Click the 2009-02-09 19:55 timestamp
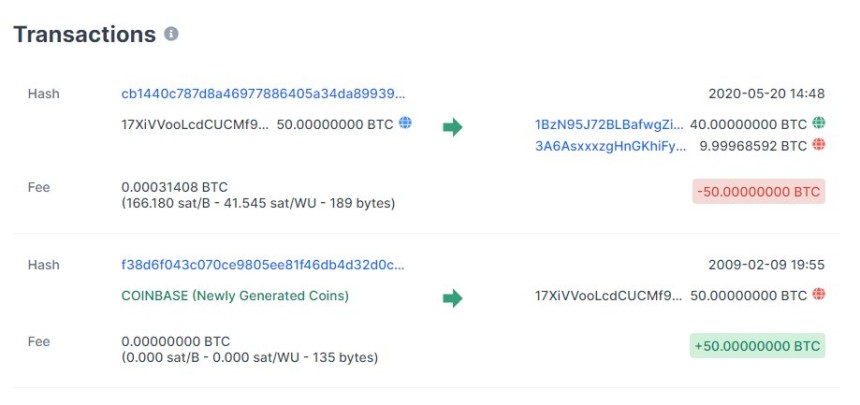 tap(766, 265)
